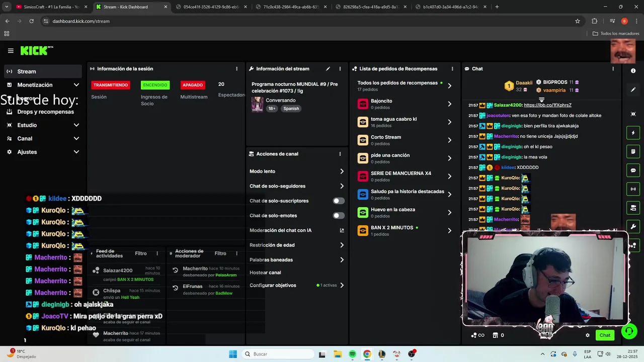Click the speech bubble icon in right sidebar
The height and width of the screenshot is (362, 644).
tap(633, 170)
